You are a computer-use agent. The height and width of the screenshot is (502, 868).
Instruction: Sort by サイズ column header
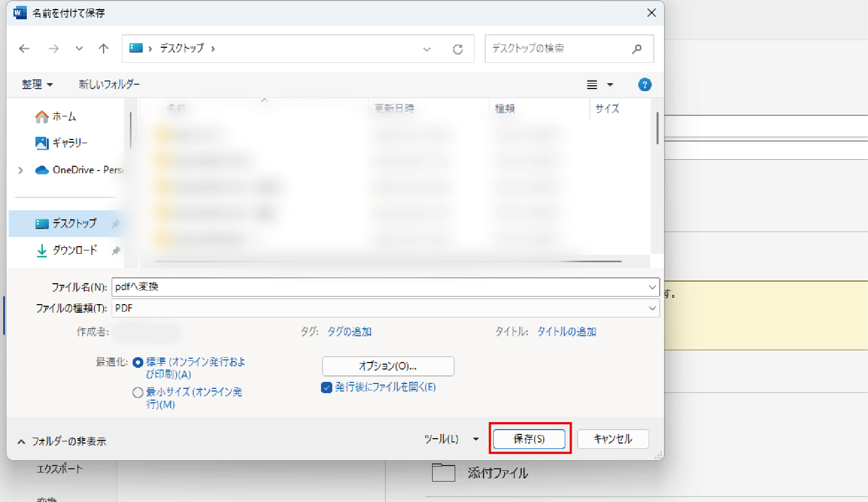(607, 108)
